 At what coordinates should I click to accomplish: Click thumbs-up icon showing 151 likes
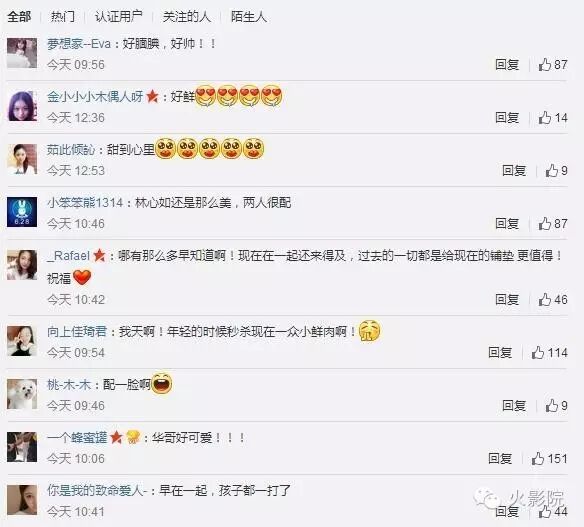point(538,458)
